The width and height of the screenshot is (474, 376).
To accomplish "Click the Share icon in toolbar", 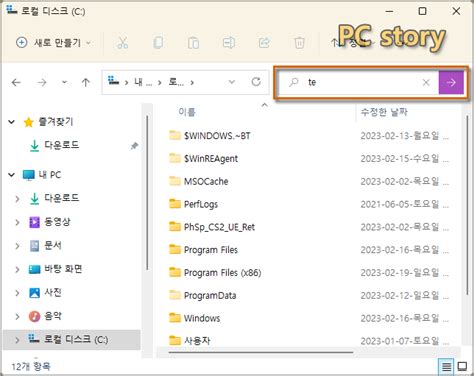I will coord(264,43).
